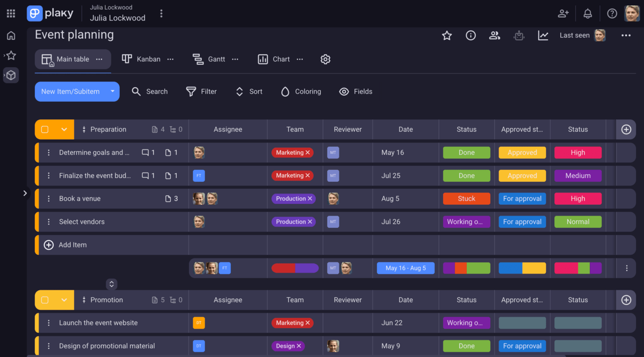The image size is (644, 357).
Task: Open notifications bell
Action: pyautogui.click(x=588, y=13)
